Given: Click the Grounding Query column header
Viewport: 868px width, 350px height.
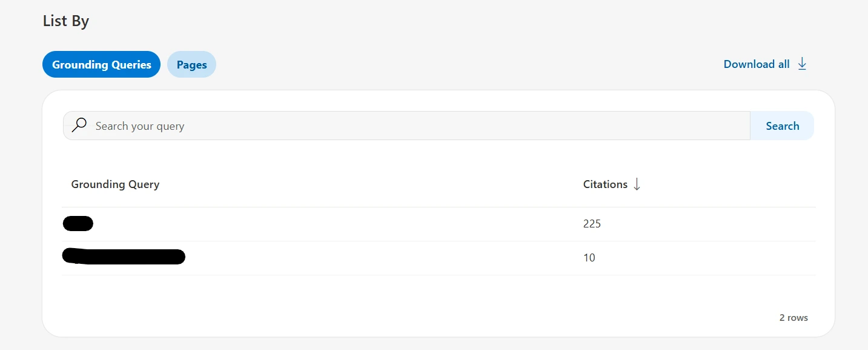Looking at the screenshot, I should [115, 184].
